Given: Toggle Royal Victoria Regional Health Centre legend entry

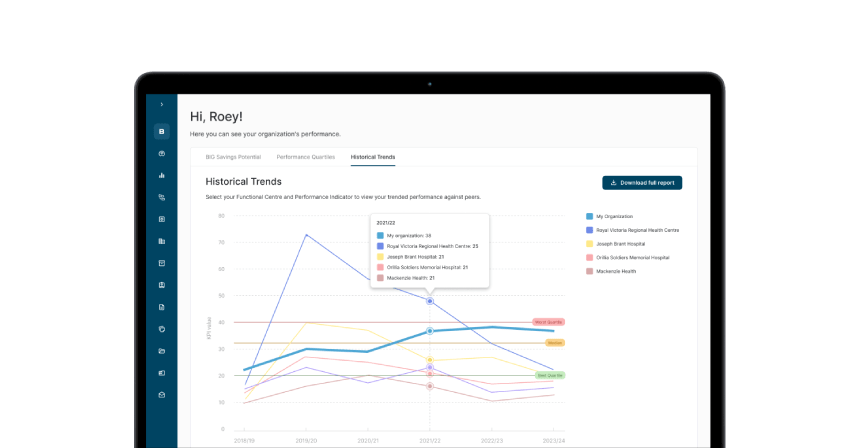Looking at the screenshot, I should coord(636,230).
